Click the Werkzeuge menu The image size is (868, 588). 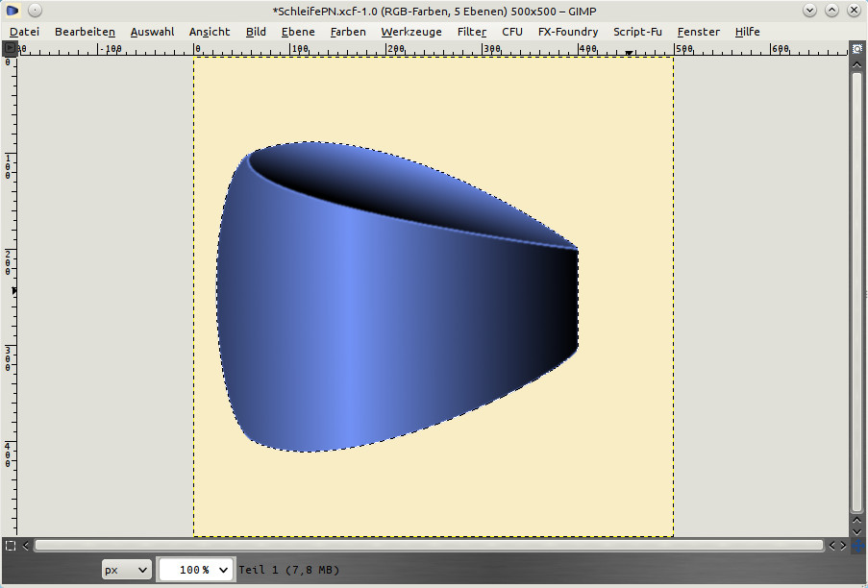(x=410, y=32)
